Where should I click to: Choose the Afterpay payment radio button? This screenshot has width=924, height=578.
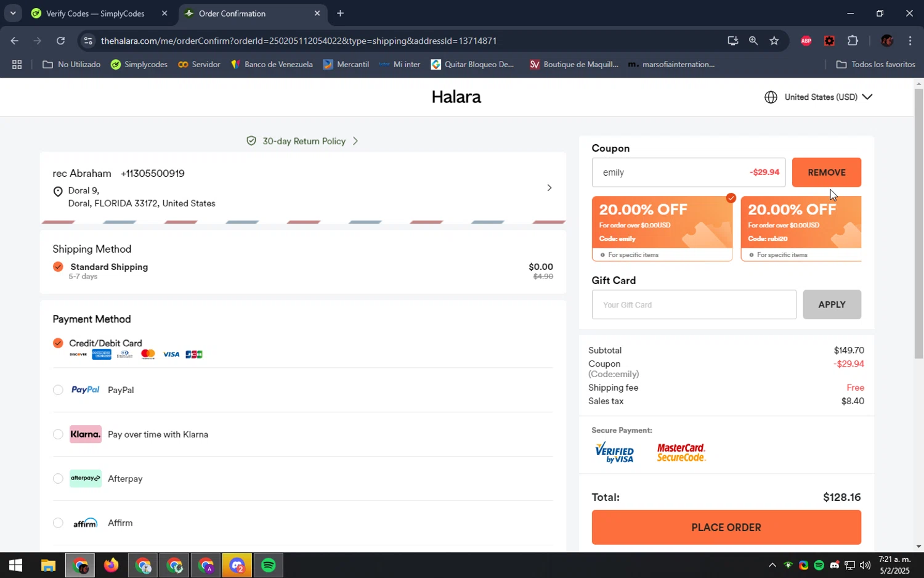coord(58,479)
